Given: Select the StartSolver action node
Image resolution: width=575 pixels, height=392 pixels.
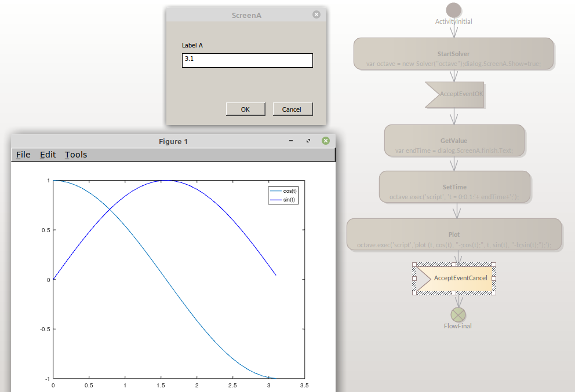Looking at the screenshot, I should tap(453, 54).
